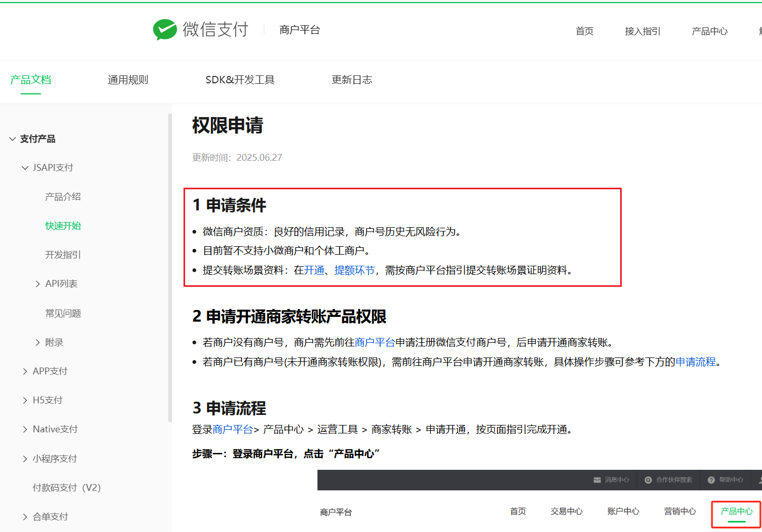The image size is (762, 532).
Task: Collapse the JSAPI支付 chevron
Action: (x=25, y=168)
